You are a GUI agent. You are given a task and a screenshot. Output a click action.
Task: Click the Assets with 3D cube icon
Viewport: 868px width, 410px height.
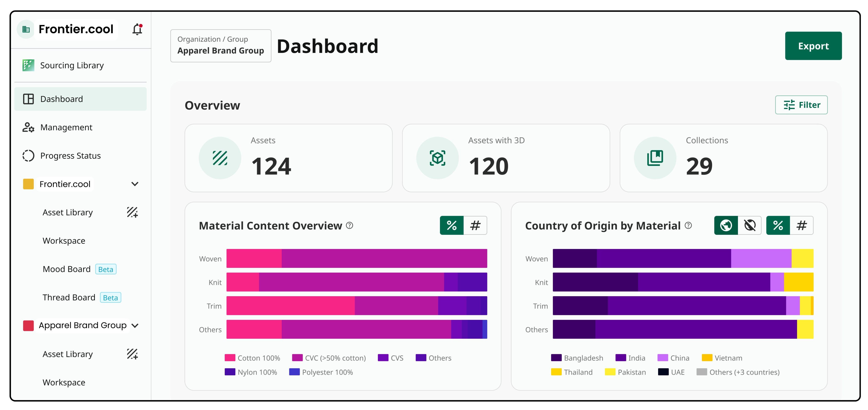pyautogui.click(x=437, y=158)
